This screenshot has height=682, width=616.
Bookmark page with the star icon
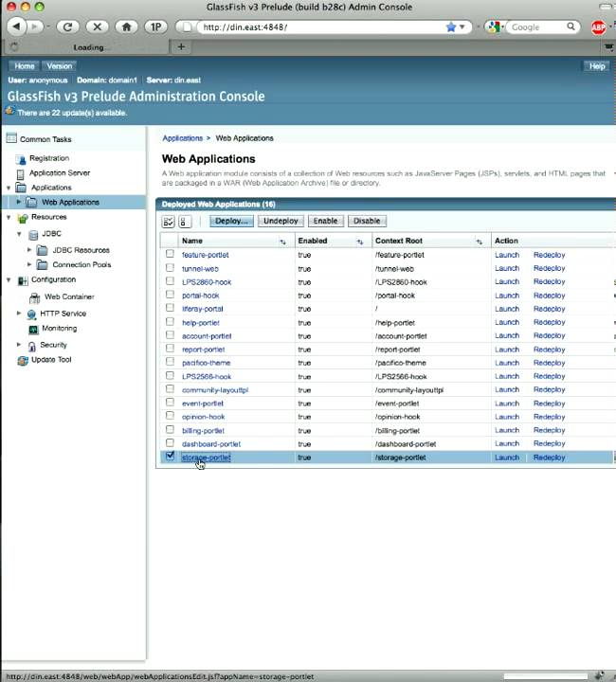click(x=451, y=27)
